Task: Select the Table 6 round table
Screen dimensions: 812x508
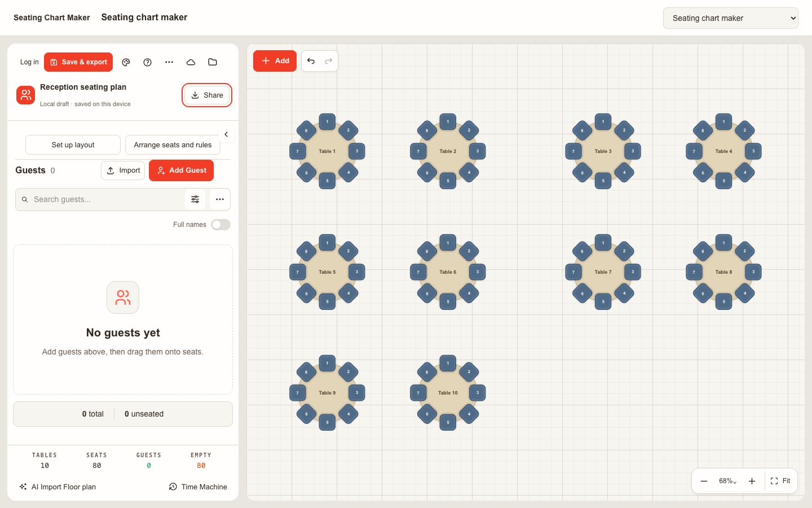Action: 448,272
